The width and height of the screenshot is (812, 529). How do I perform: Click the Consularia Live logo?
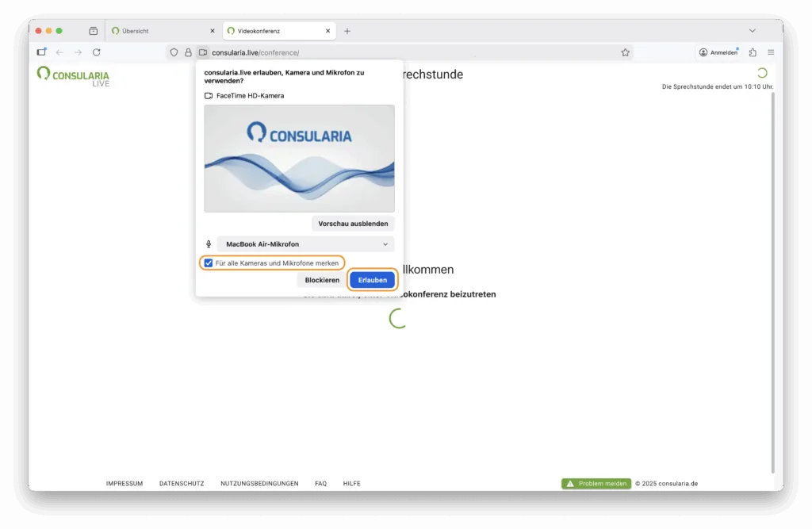[73, 76]
